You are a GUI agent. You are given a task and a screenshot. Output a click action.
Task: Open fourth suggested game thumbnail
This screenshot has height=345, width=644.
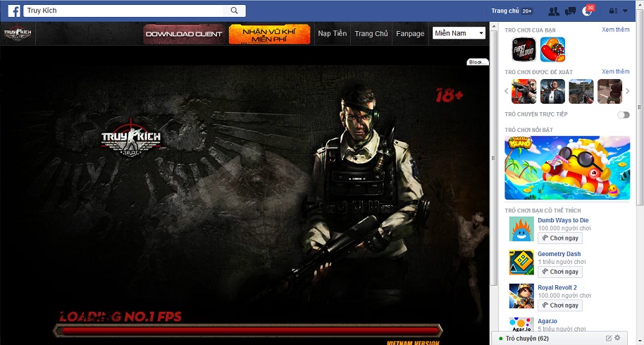[x=609, y=91]
